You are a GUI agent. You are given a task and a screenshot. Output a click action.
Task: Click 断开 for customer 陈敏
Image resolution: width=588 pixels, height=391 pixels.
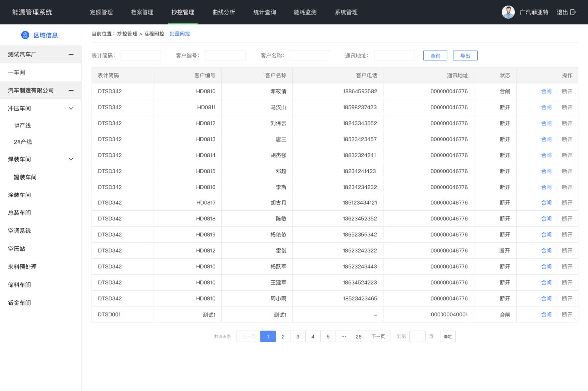click(567, 219)
